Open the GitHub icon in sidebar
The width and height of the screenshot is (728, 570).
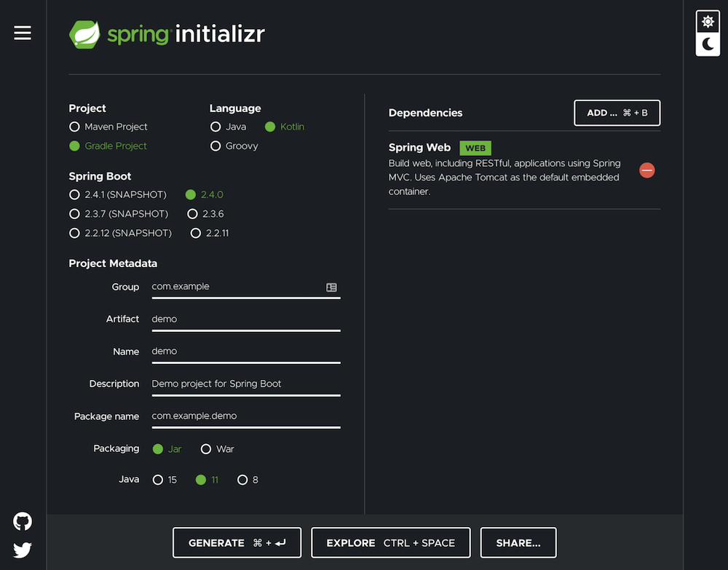(x=22, y=521)
